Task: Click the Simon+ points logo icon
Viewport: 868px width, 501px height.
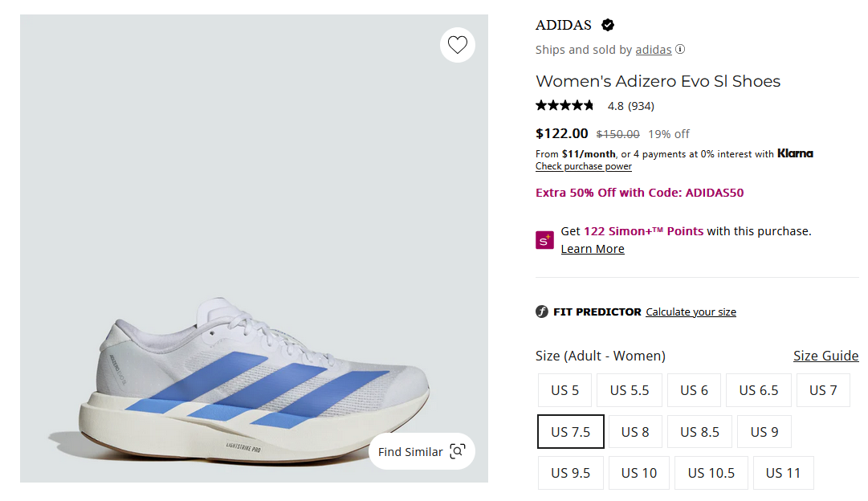Action: (x=545, y=239)
